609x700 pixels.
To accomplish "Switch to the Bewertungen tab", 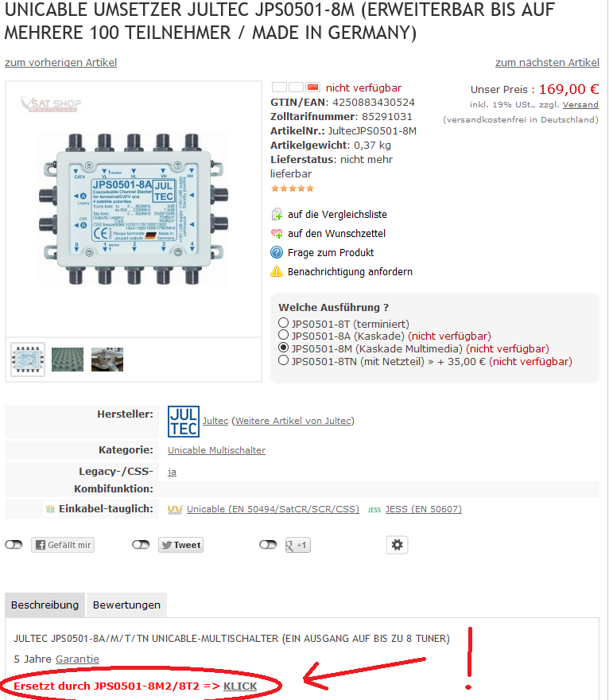I will (126, 605).
